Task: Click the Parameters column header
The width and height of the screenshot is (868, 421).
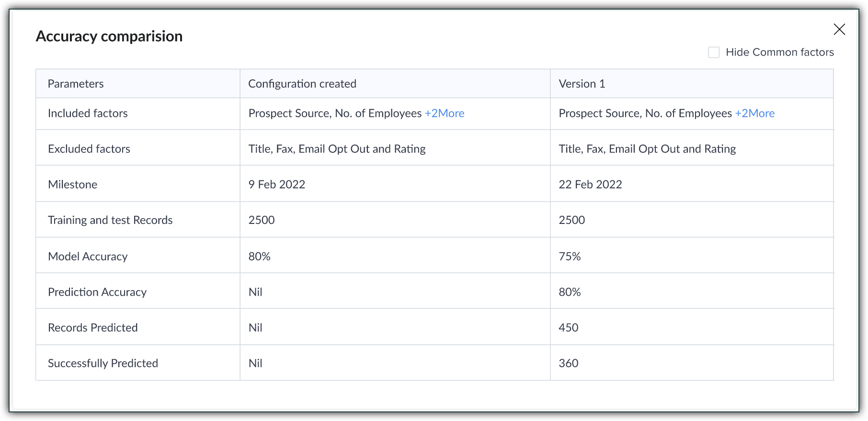Action: click(76, 84)
